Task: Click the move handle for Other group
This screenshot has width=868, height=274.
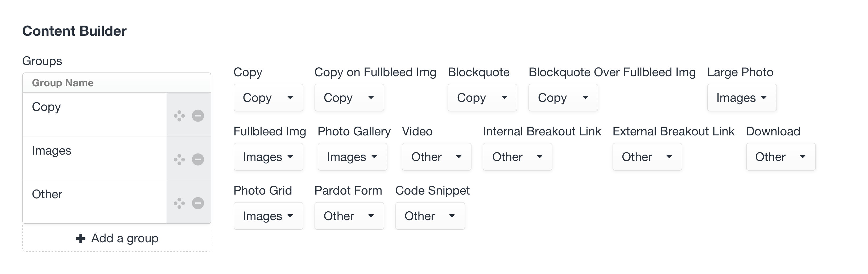Action: (179, 203)
